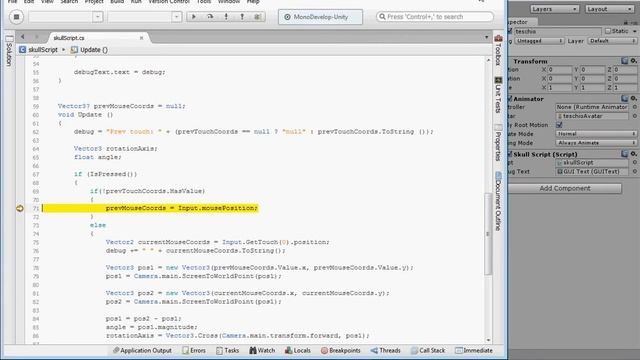Pick Debug Text object via circle selector
The width and height of the screenshot is (640, 360).
coord(634,171)
